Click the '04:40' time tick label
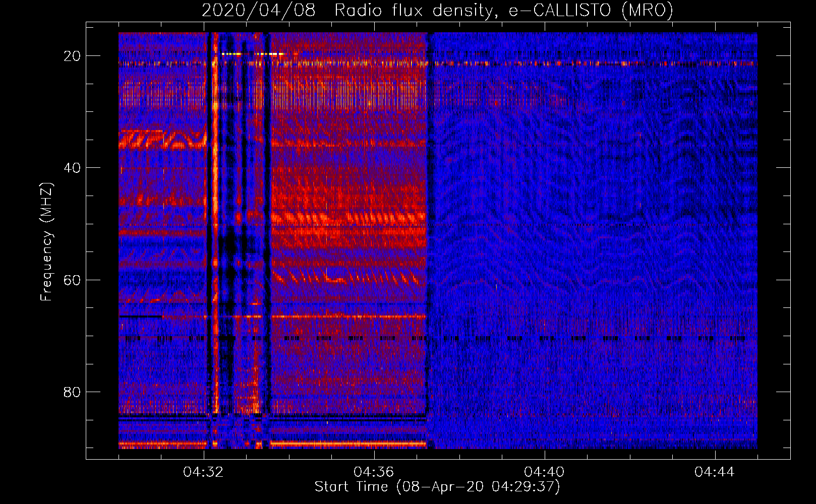The height and width of the screenshot is (504, 816). [x=544, y=472]
